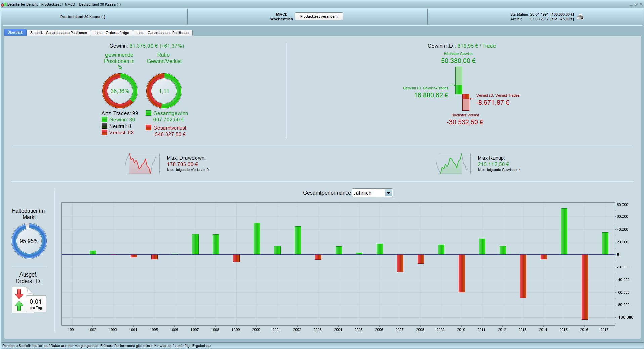Open the printer icon menu

pos(580,17)
